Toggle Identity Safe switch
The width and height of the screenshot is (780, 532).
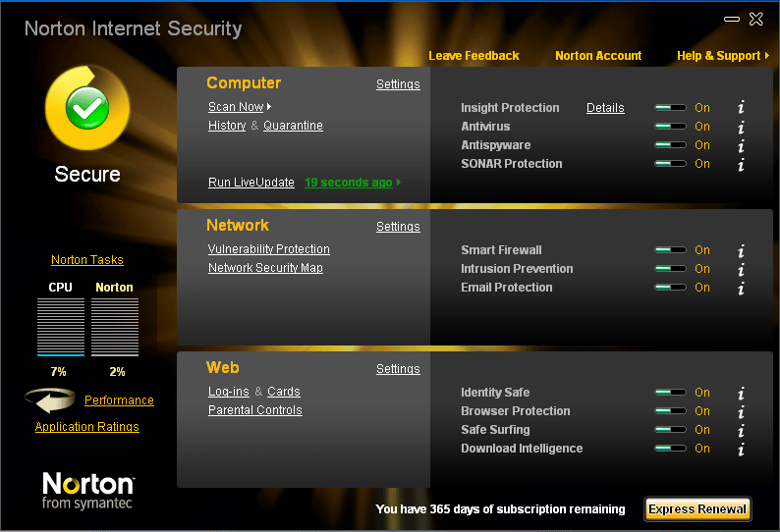(670, 393)
